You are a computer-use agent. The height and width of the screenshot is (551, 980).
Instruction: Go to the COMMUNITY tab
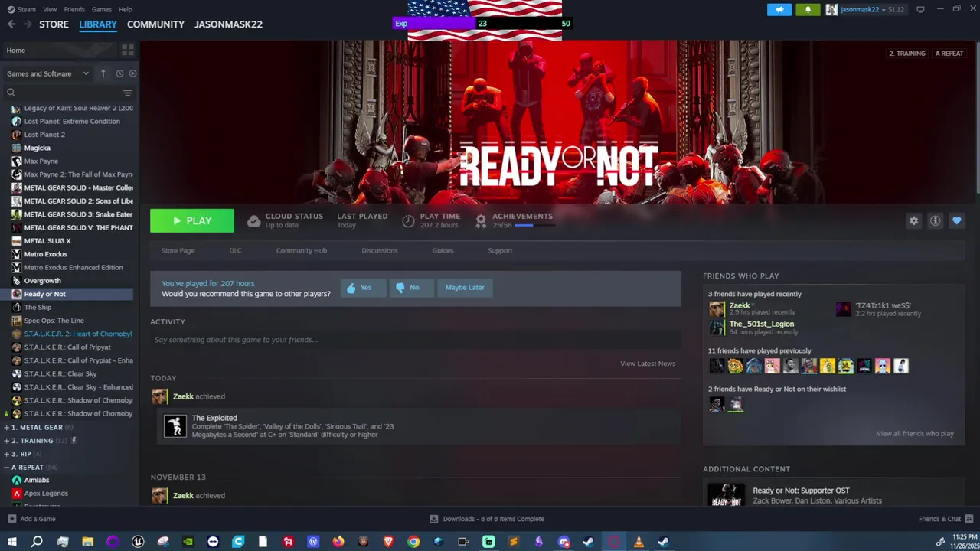point(155,24)
